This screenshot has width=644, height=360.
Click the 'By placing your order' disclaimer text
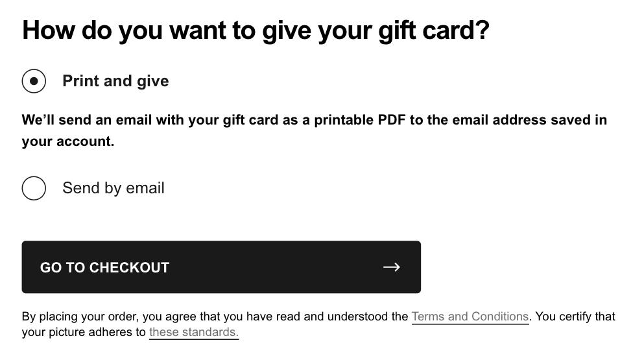click(214, 317)
